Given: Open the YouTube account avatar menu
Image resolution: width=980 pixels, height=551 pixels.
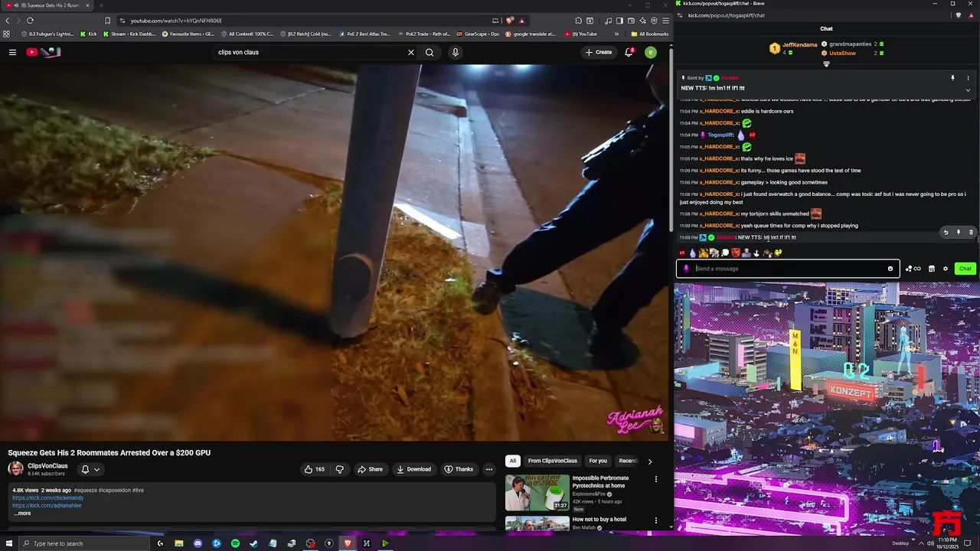Looking at the screenshot, I should click(650, 52).
